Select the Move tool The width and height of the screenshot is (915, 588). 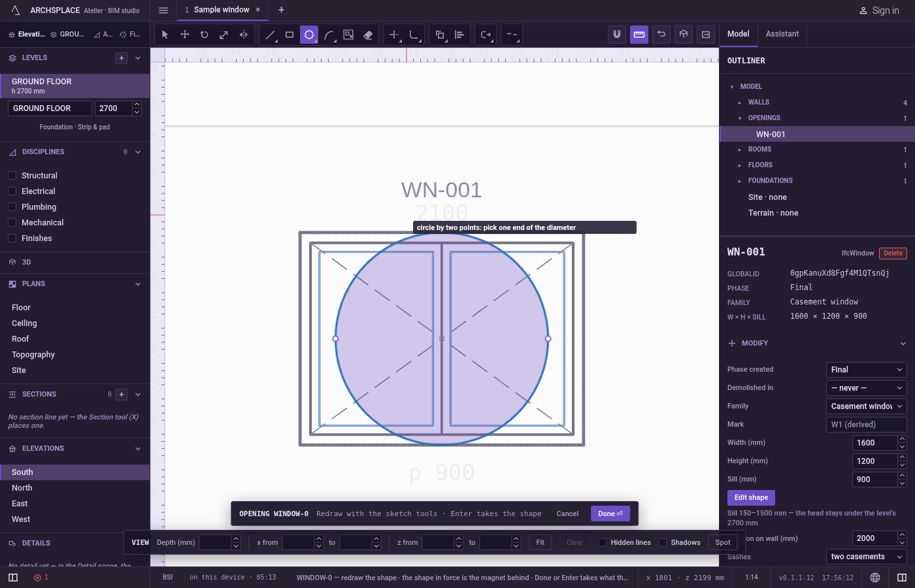[x=185, y=35]
